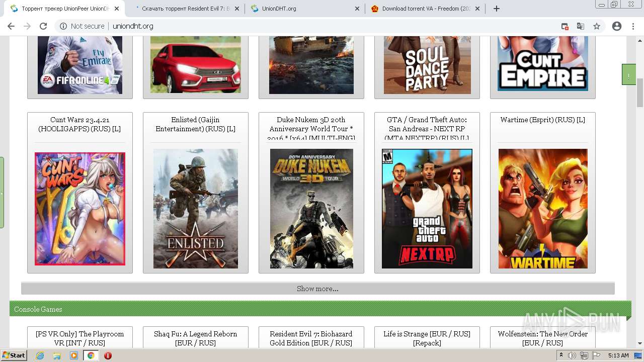The width and height of the screenshot is (644, 362).
Task: Click the Duke Nukem 3D World Tour cover
Action: coord(311,209)
